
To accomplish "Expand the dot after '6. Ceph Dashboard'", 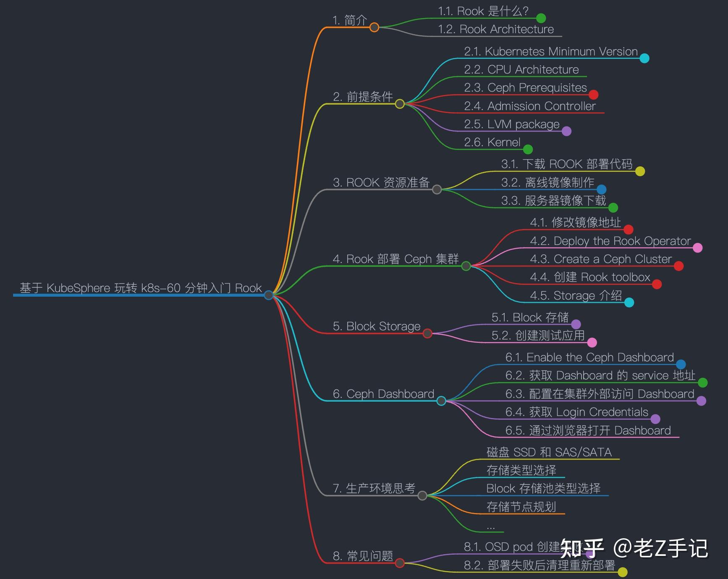I will 441,400.
